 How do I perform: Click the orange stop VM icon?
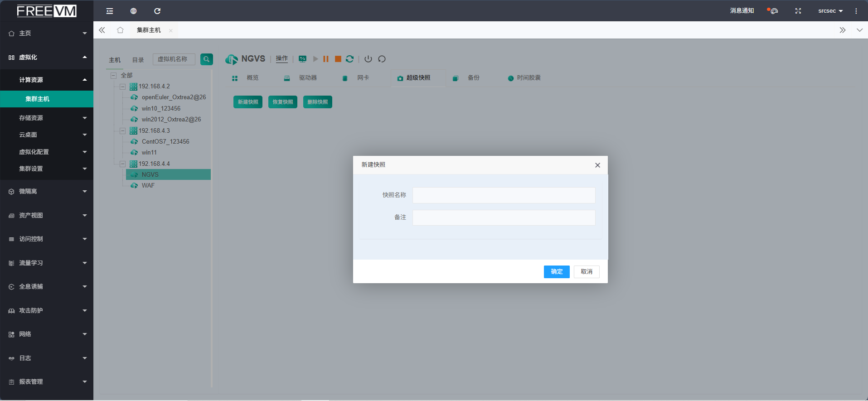(x=338, y=59)
